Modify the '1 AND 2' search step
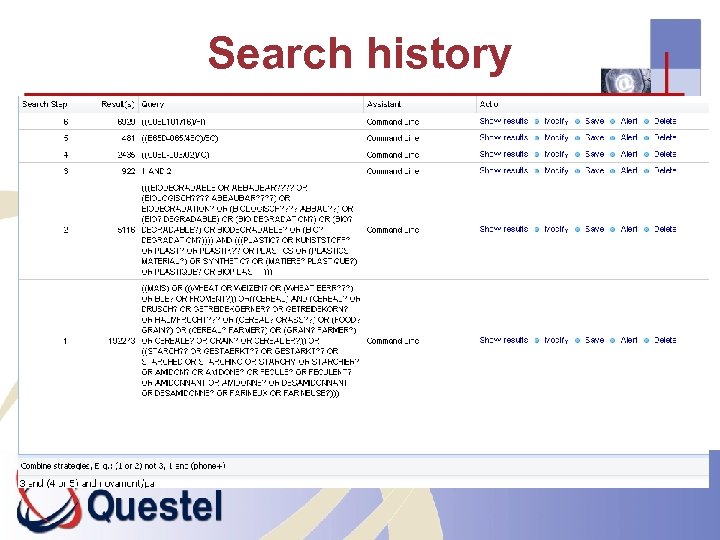This screenshot has height=540, width=720. coord(556,171)
